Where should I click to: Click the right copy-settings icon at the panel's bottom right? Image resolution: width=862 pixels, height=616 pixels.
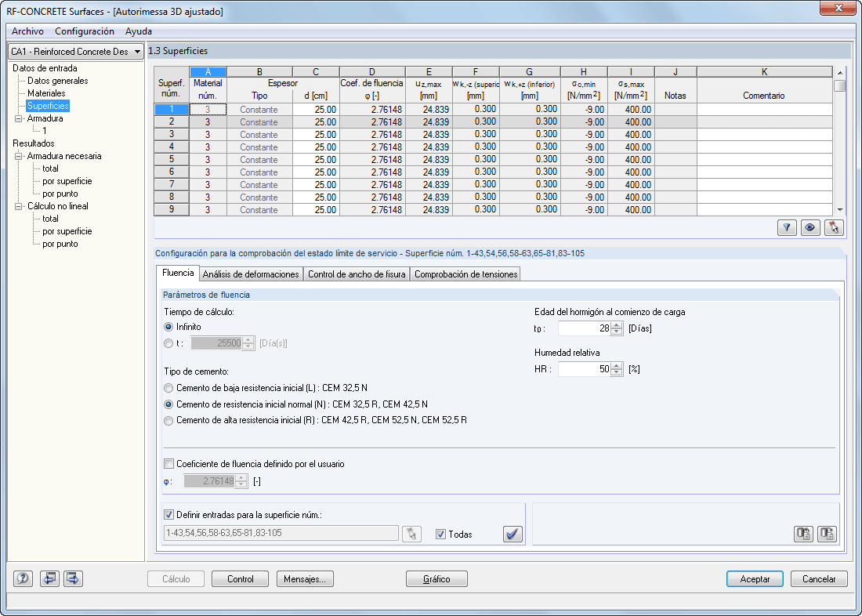[x=827, y=534]
